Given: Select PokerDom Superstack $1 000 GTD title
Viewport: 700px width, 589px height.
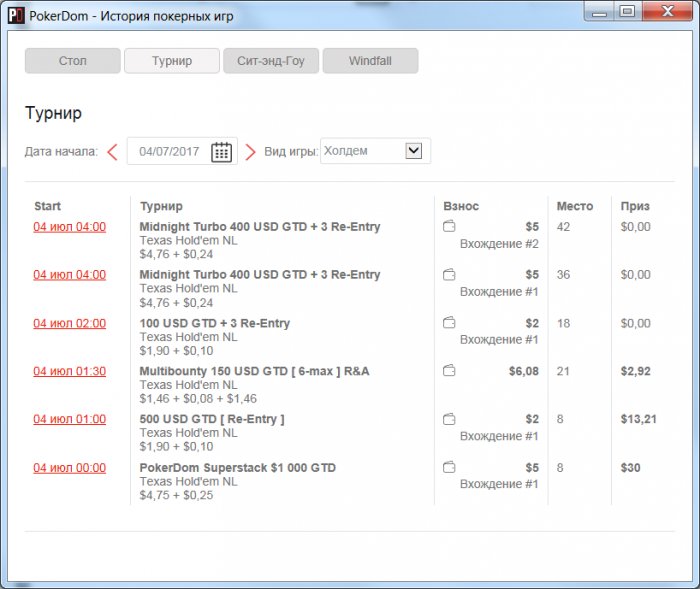Looking at the screenshot, I should click(238, 468).
